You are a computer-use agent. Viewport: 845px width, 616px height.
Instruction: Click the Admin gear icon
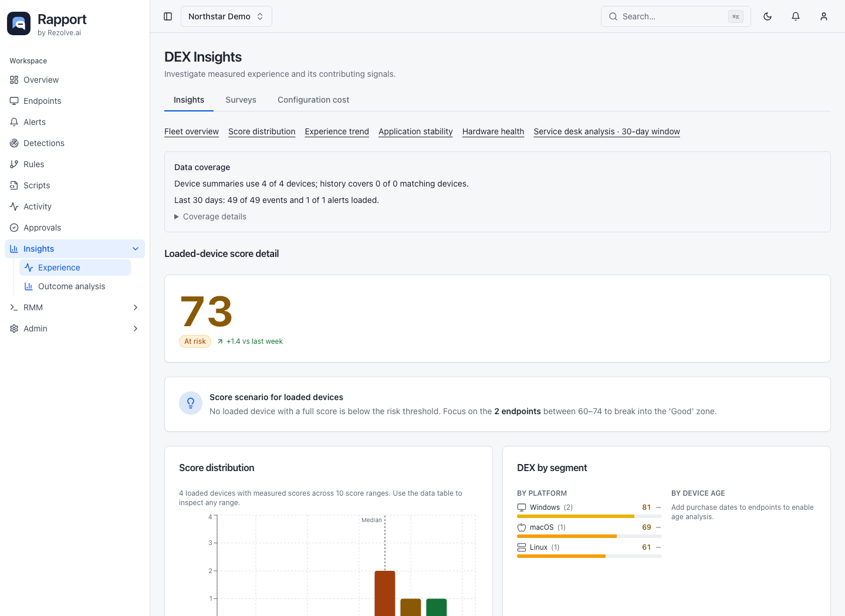coord(14,329)
